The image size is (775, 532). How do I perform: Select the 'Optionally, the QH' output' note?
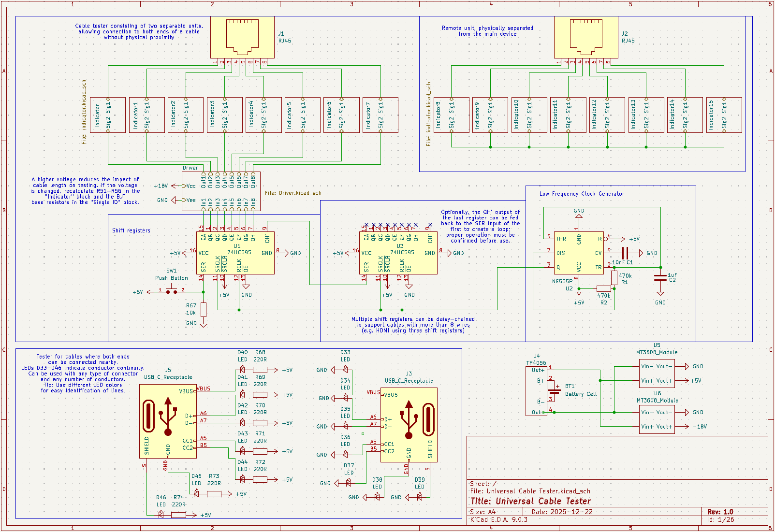[x=481, y=226]
